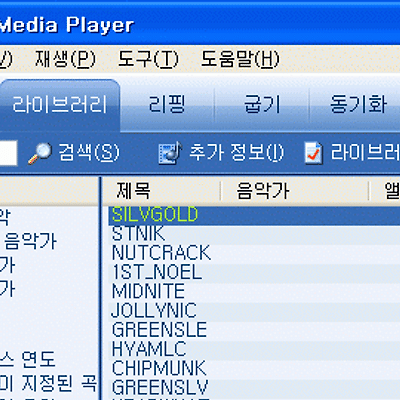400x400 pixels.
Task: Click the search input box
Action: pyautogui.click(x=8, y=153)
